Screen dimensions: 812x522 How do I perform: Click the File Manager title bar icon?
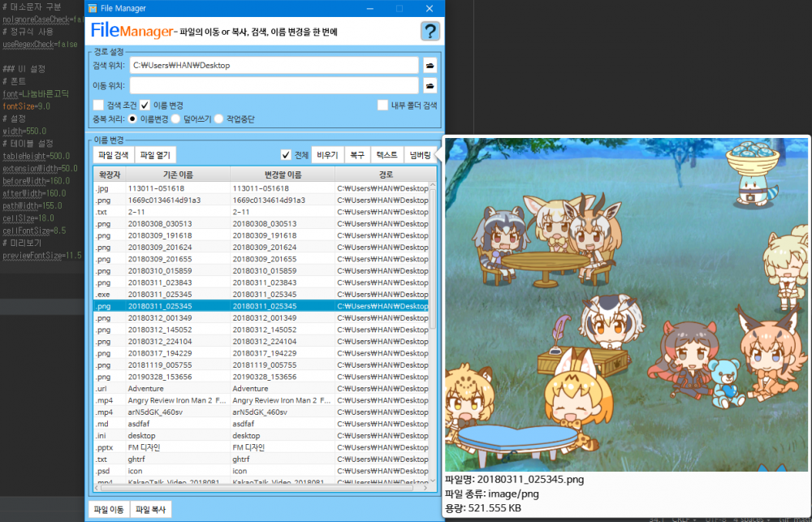pyautogui.click(x=93, y=8)
